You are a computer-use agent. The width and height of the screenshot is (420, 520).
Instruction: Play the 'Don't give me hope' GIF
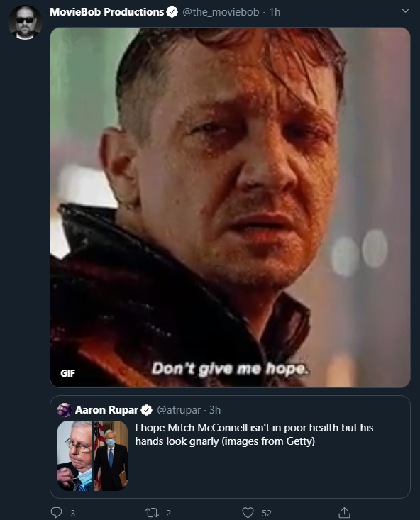[231, 207]
